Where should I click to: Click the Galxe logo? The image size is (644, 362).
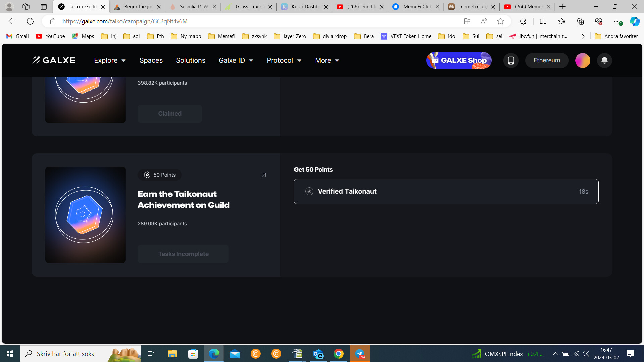54,60
